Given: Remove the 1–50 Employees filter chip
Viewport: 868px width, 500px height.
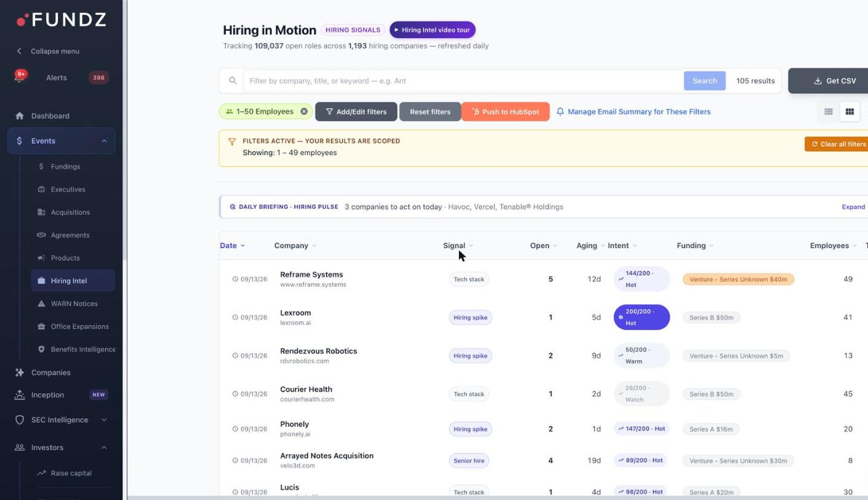Looking at the screenshot, I should pos(304,112).
